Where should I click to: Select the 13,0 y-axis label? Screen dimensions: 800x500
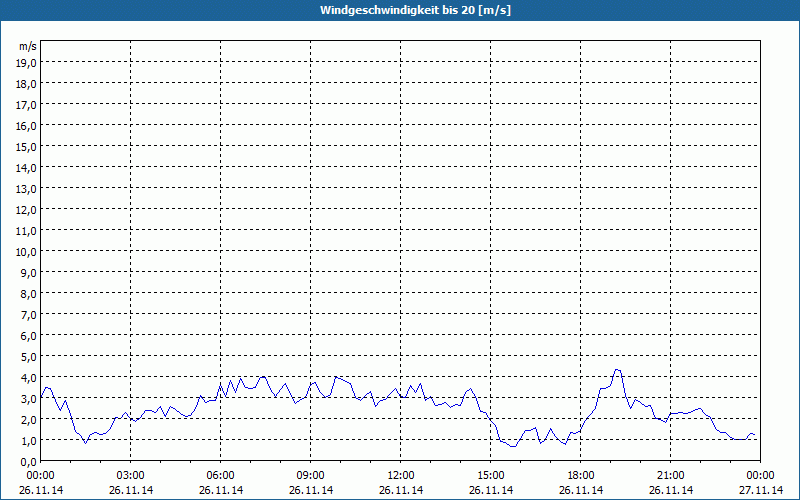(x=26, y=189)
